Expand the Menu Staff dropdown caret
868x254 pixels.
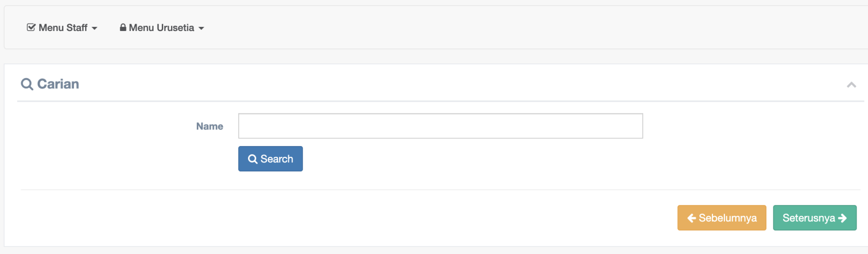(95, 28)
